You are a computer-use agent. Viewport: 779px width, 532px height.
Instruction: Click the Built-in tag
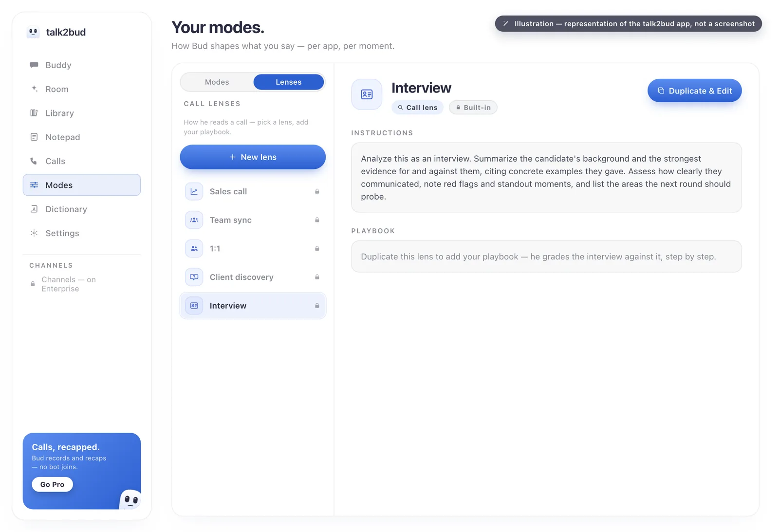pyautogui.click(x=473, y=108)
